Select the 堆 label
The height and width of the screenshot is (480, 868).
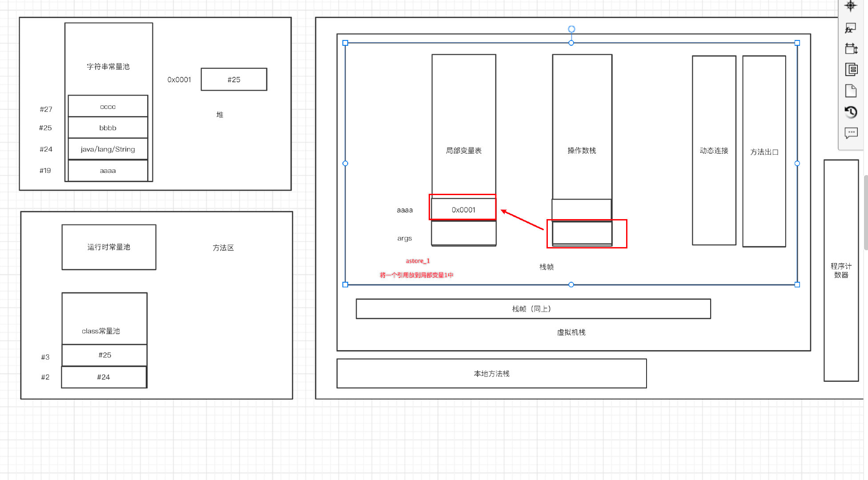[220, 115]
